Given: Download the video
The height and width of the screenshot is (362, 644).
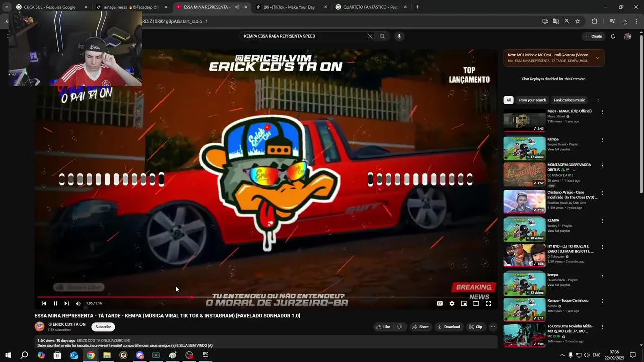Looking at the screenshot, I should (x=449, y=327).
